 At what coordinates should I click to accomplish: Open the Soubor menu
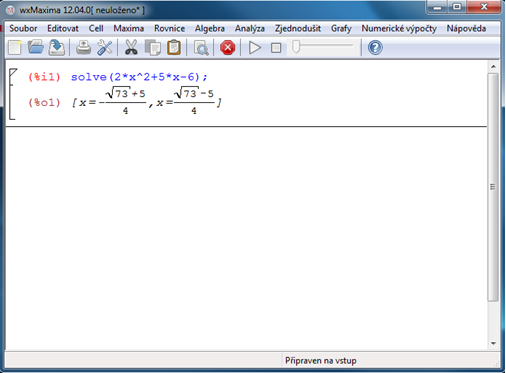(23, 29)
